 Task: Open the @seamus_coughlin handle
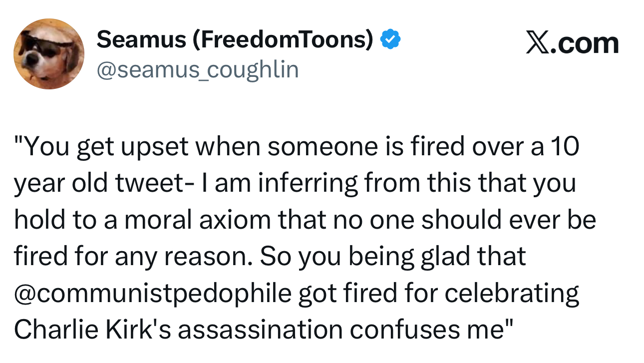pyautogui.click(x=197, y=69)
